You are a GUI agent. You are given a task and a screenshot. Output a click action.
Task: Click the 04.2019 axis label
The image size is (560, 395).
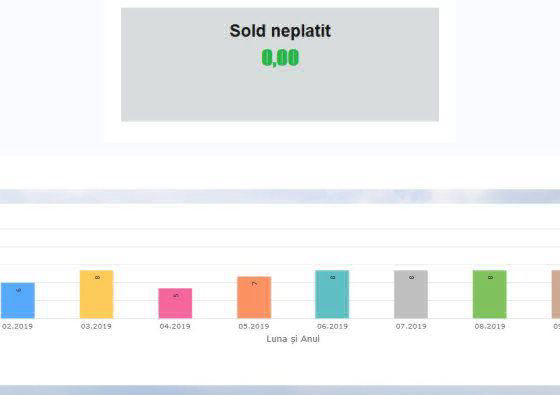coord(175,326)
